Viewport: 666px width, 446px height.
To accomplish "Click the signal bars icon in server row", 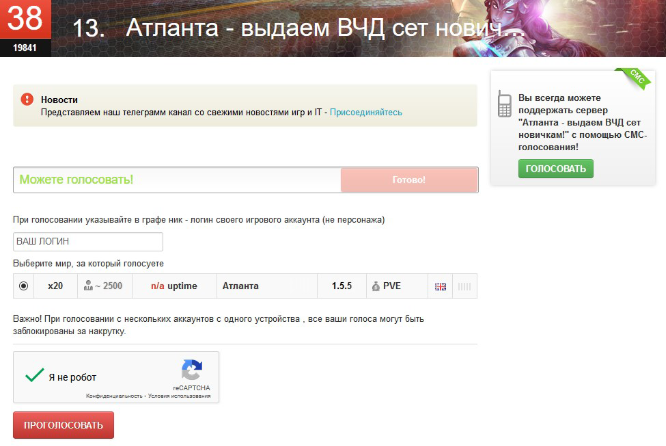I will pos(464,286).
